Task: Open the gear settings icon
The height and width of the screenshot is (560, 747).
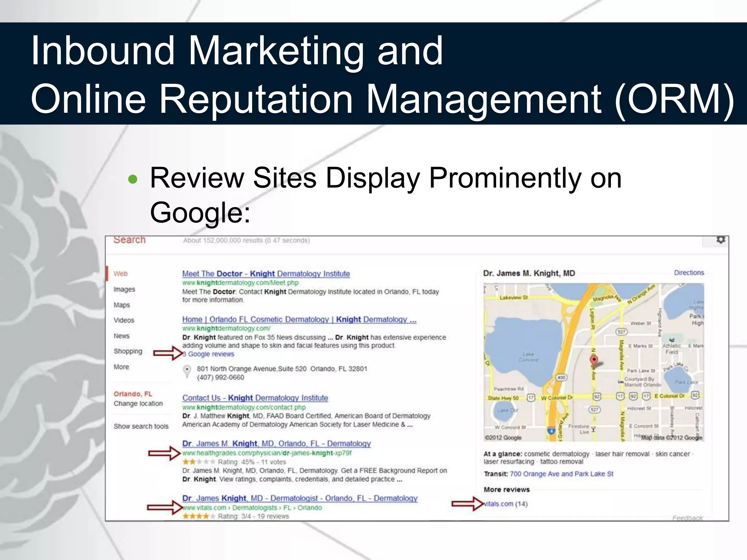Action: (721, 240)
